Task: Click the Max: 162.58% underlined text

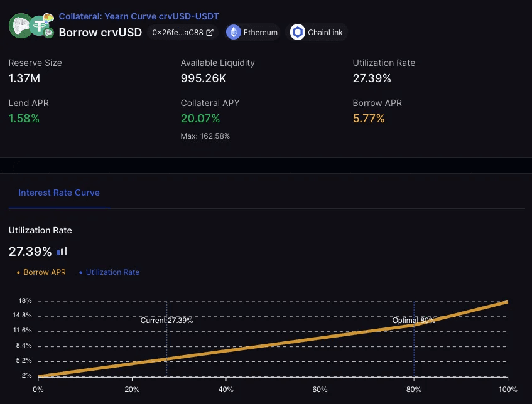Action: [x=205, y=136]
